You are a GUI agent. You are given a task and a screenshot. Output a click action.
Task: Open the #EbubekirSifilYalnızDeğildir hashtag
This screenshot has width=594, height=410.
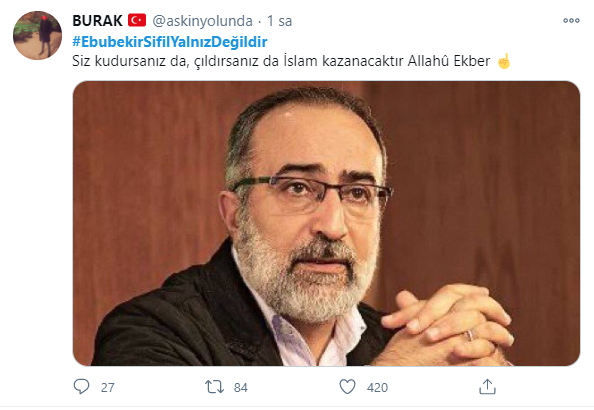point(170,42)
